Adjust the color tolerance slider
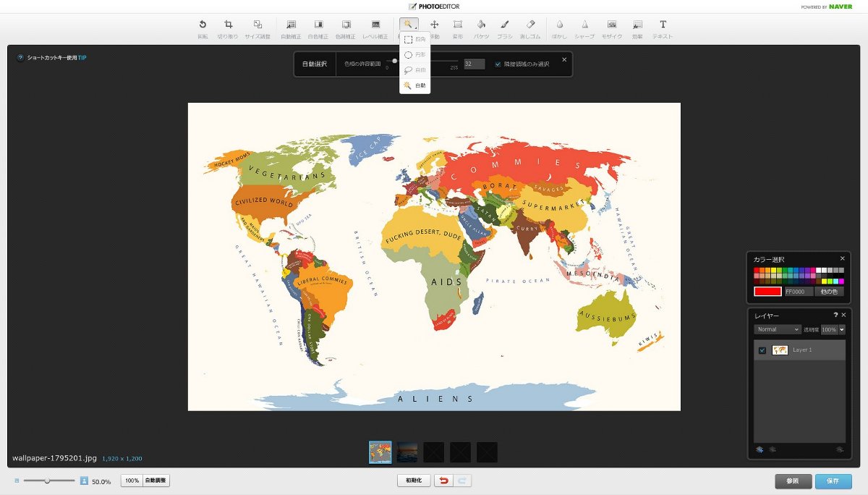Image resolution: width=868 pixels, height=495 pixels. 394,62
